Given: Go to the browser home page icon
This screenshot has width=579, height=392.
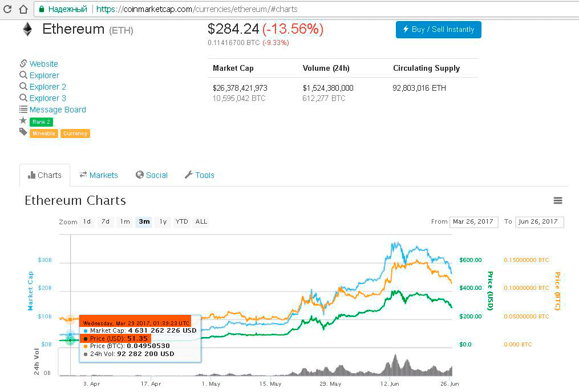Looking at the screenshot, I should tap(23, 9).
